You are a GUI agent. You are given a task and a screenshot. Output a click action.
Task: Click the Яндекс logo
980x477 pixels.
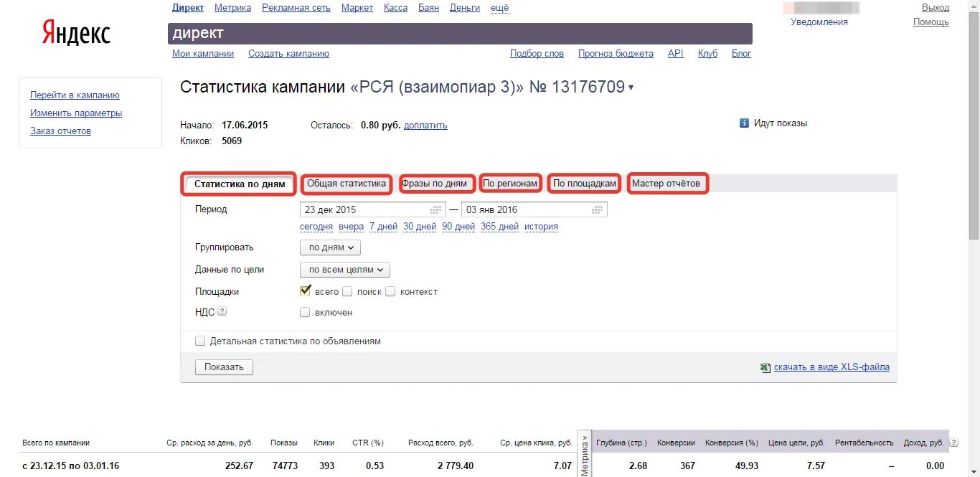coord(76,33)
